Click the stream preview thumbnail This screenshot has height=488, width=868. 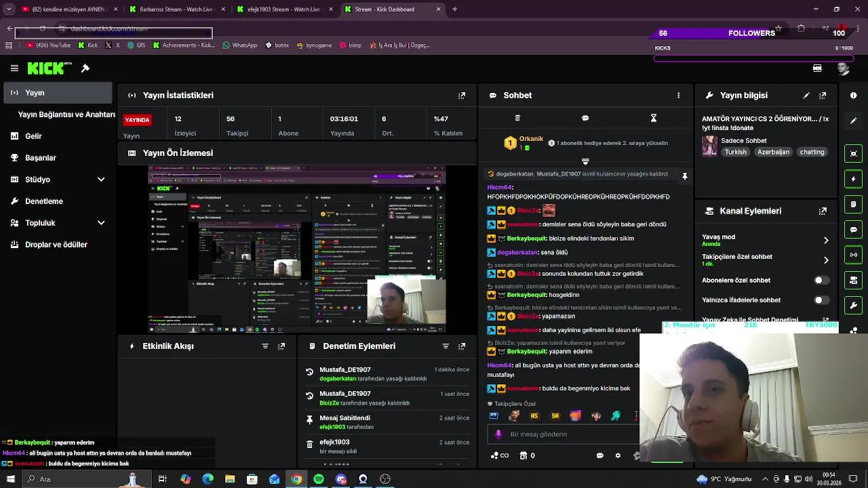(x=297, y=249)
